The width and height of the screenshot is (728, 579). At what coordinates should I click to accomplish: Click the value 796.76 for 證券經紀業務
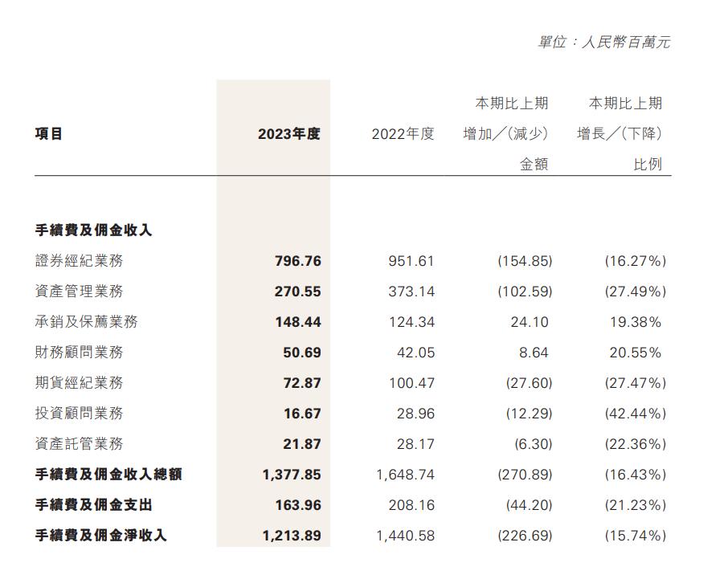click(x=299, y=260)
